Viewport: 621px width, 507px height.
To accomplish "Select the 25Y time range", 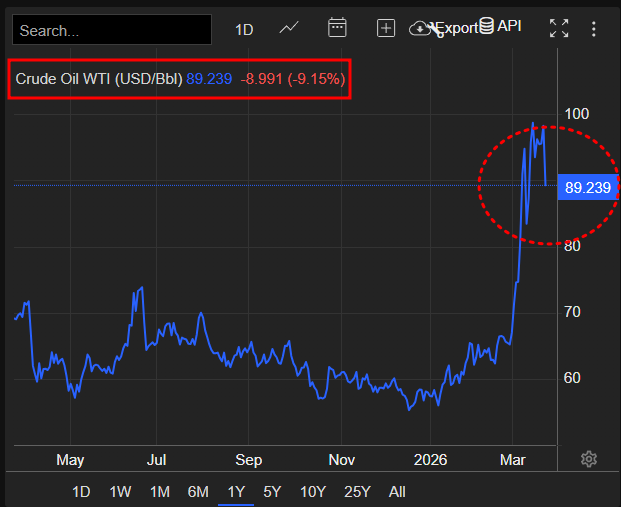I will click(x=357, y=492).
